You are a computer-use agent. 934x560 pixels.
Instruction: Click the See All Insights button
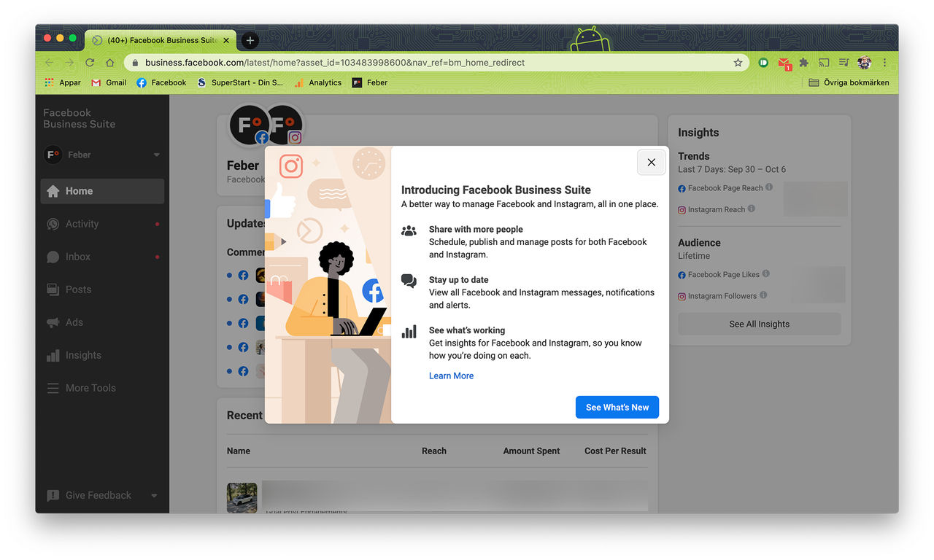pos(759,324)
